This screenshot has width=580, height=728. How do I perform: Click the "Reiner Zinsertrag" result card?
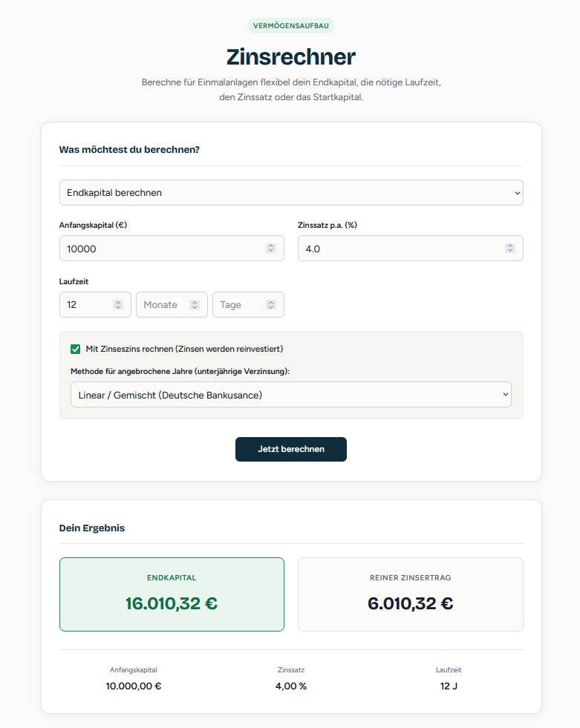click(x=411, y=594)
